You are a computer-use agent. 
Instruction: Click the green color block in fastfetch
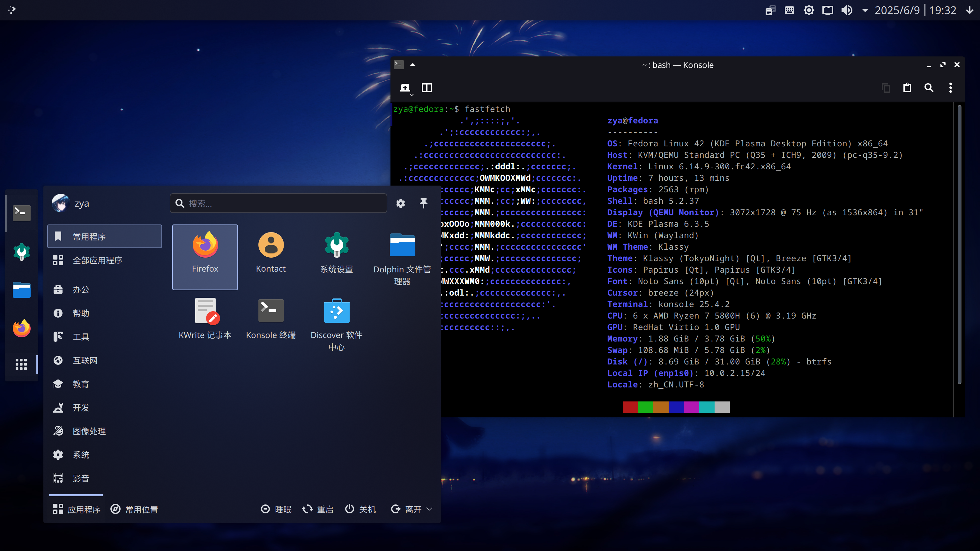646,407
